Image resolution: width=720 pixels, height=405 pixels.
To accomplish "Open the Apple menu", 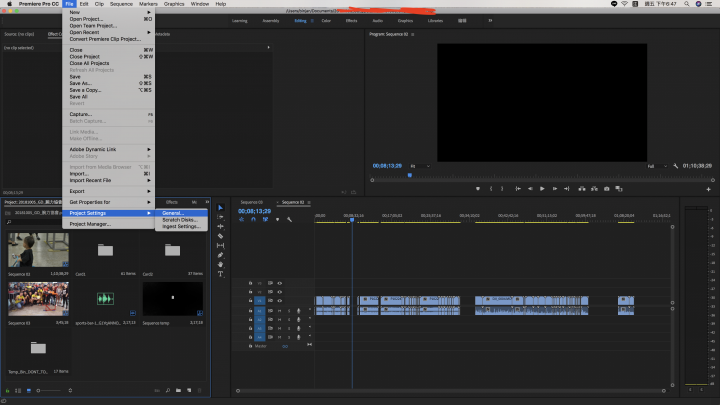I will (x=9, y=4).
